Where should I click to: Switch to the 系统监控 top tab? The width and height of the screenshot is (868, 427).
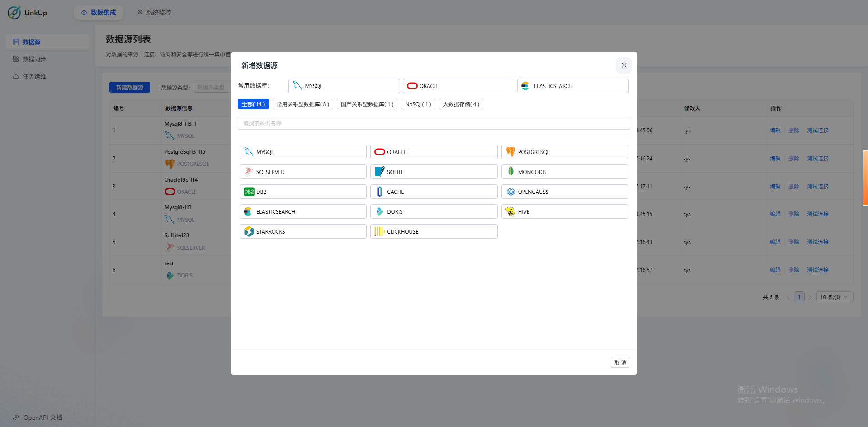pyautogui.click(x=154, y=13)
